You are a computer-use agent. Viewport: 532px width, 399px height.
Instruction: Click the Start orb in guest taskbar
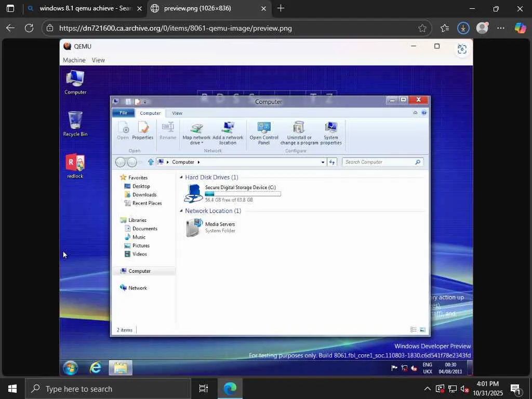(x=70, y=368)
